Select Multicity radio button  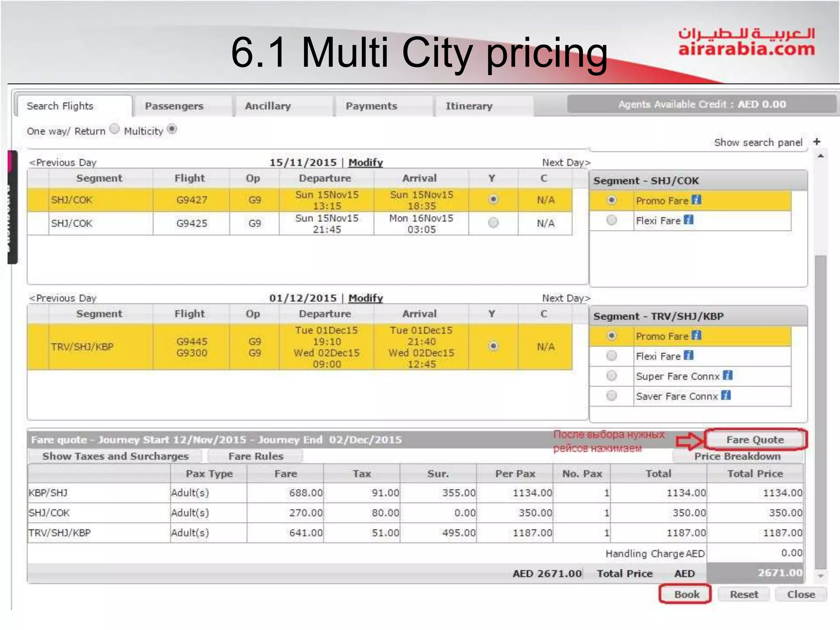(172, 129)
